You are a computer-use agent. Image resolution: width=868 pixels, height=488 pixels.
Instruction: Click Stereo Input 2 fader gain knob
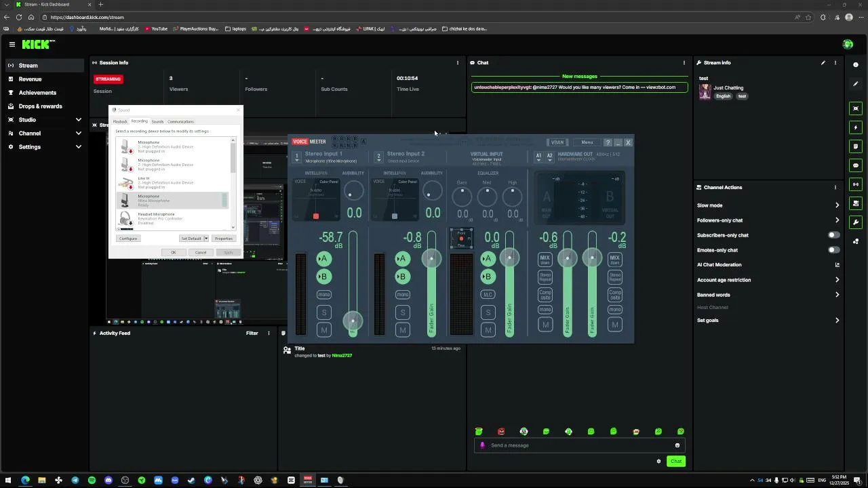[x=431, y=258]
